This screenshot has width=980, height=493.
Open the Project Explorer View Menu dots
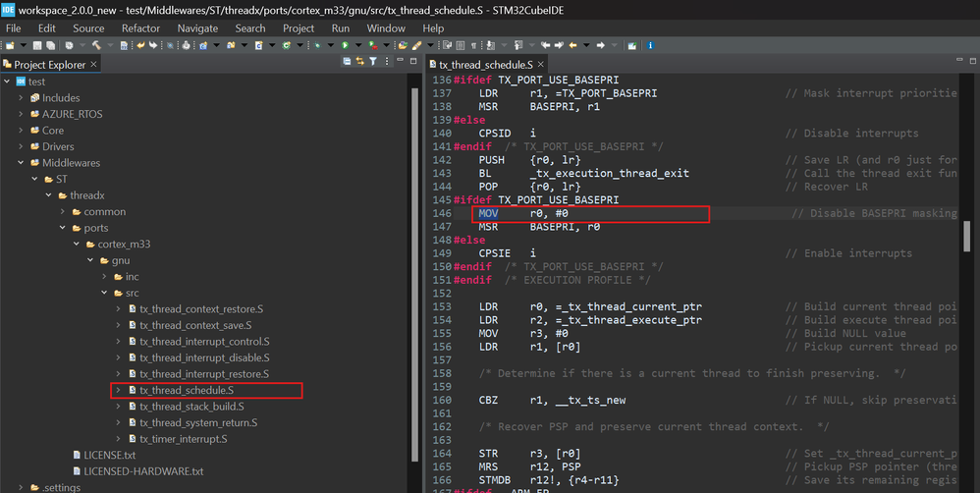pyautogui.click(x=387, y=61)
